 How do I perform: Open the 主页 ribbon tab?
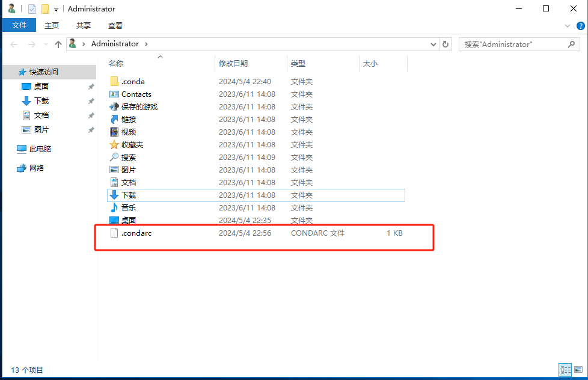tap(52, 25)
